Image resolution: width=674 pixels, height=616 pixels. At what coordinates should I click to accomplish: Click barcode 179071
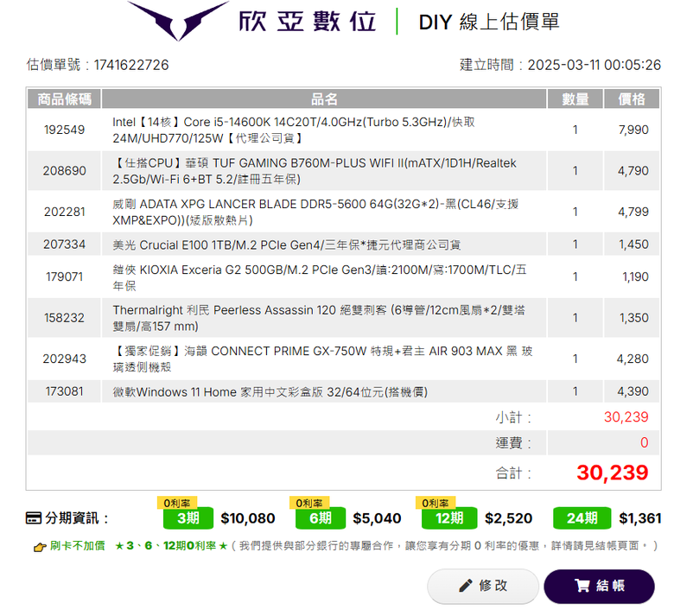tap(64, 276)
